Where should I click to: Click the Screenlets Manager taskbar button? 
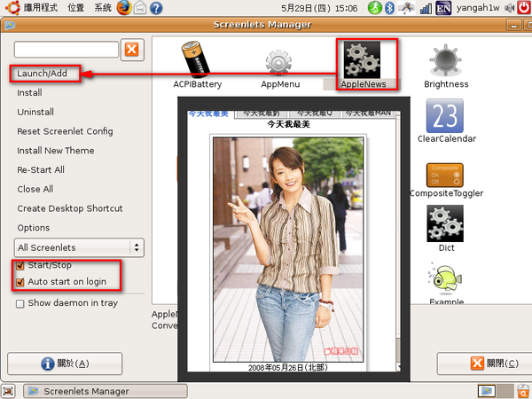[x=106, y=391]
